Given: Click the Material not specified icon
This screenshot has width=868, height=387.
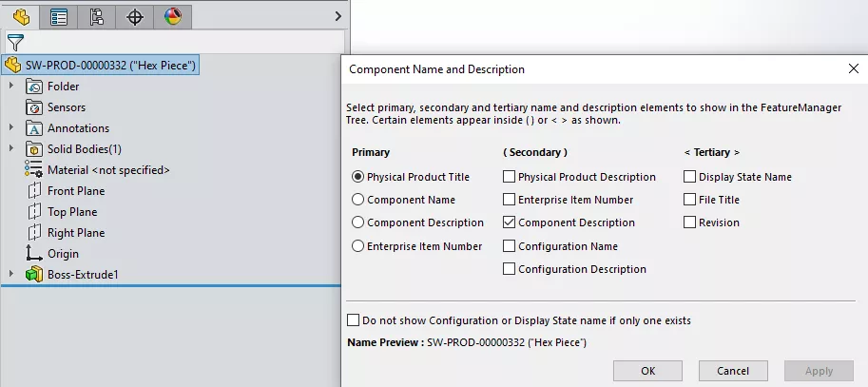Looking at the screenshot, I should point(34,170).
